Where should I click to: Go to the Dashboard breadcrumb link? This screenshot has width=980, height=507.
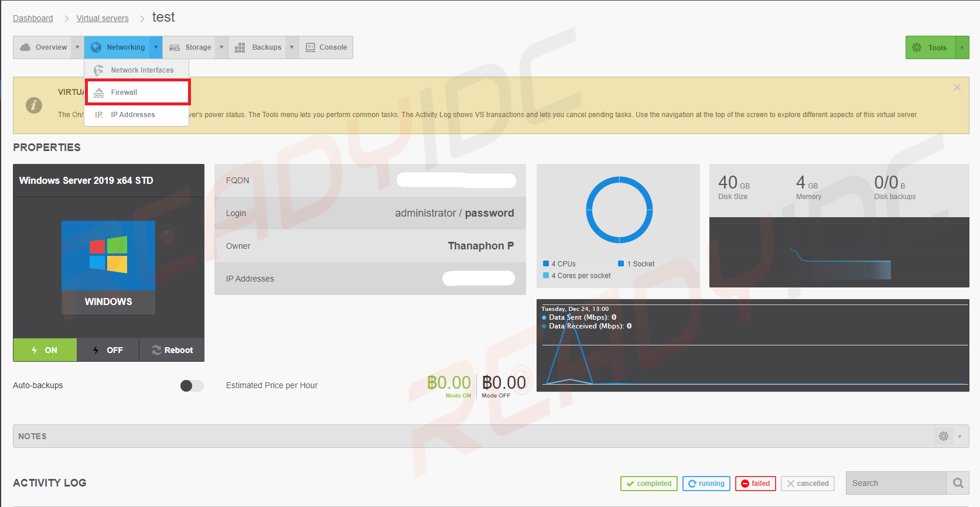click(33, 18)
